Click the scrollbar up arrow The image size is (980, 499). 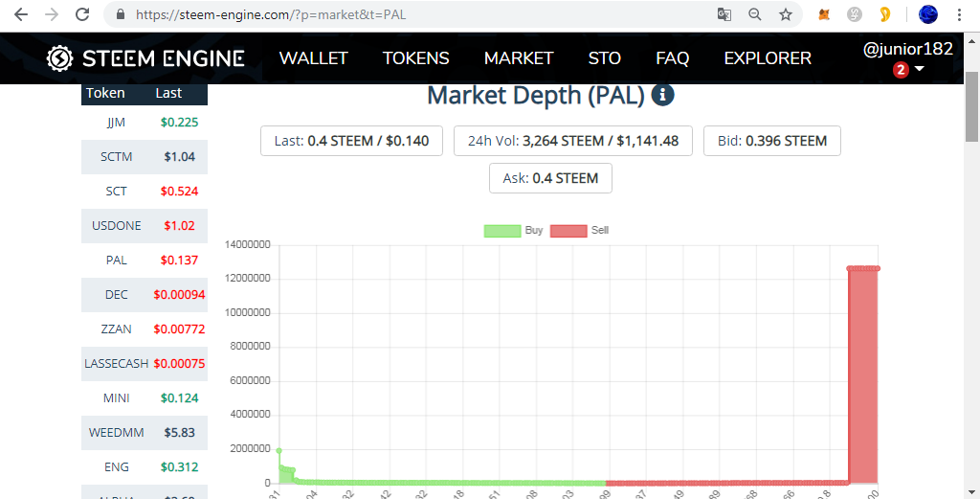(x=972, y=40)
